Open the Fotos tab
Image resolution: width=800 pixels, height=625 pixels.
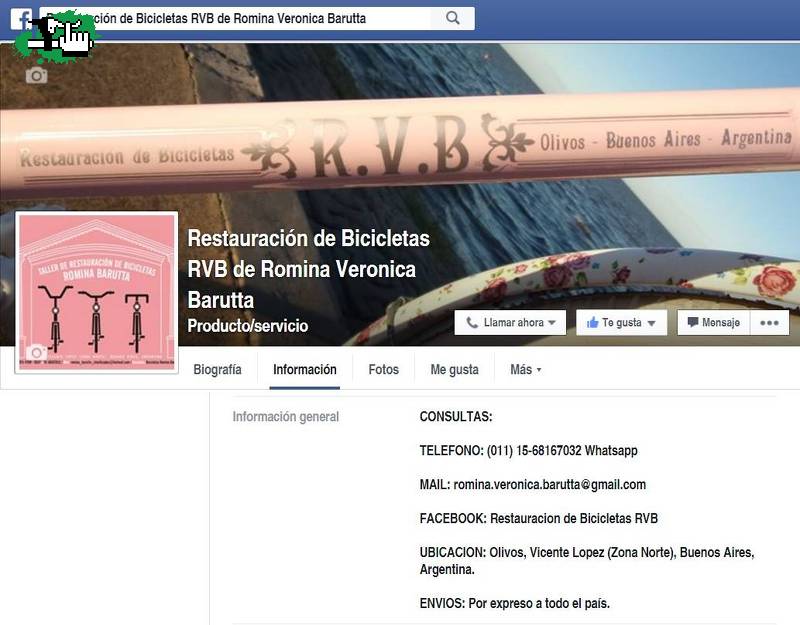(x=384, y=369)
